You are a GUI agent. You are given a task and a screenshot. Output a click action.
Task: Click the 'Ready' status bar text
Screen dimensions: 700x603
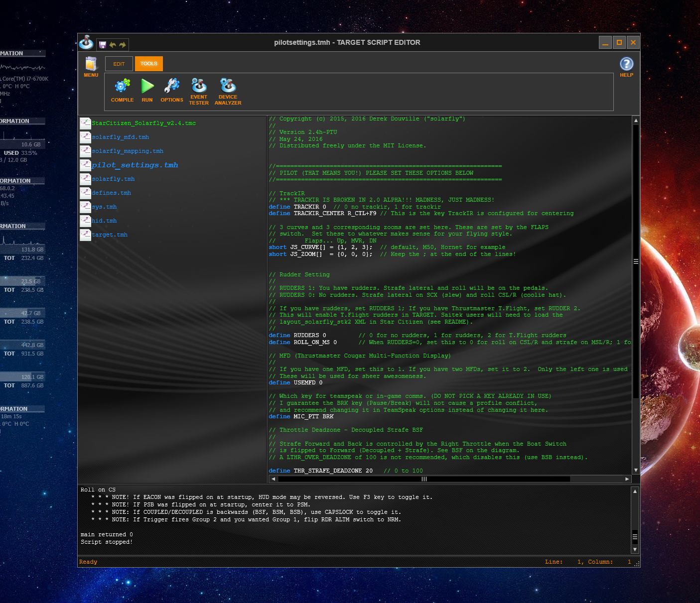88,562
